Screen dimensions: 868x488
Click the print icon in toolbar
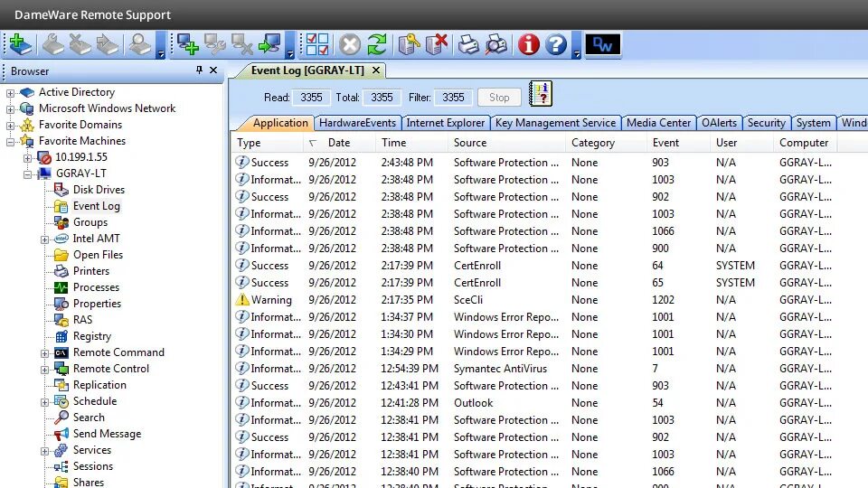pos(468,44)
